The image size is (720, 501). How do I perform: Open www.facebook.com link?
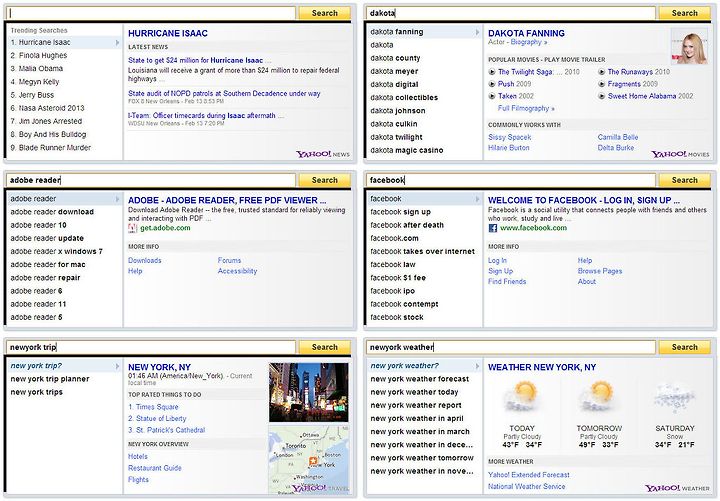[x=534, y=228]
